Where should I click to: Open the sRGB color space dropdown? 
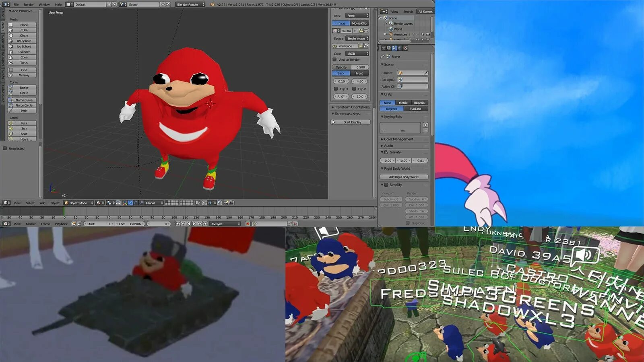357,53
